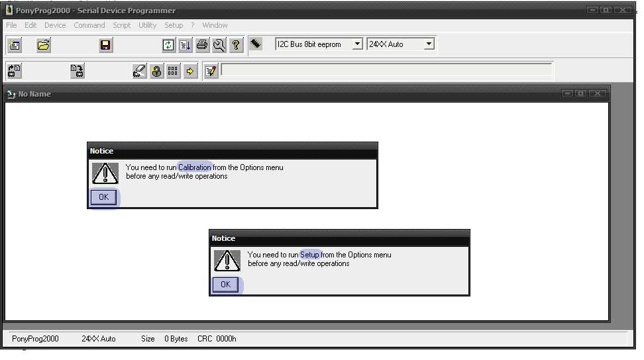Open security lock bits icon

coord(156,71)
